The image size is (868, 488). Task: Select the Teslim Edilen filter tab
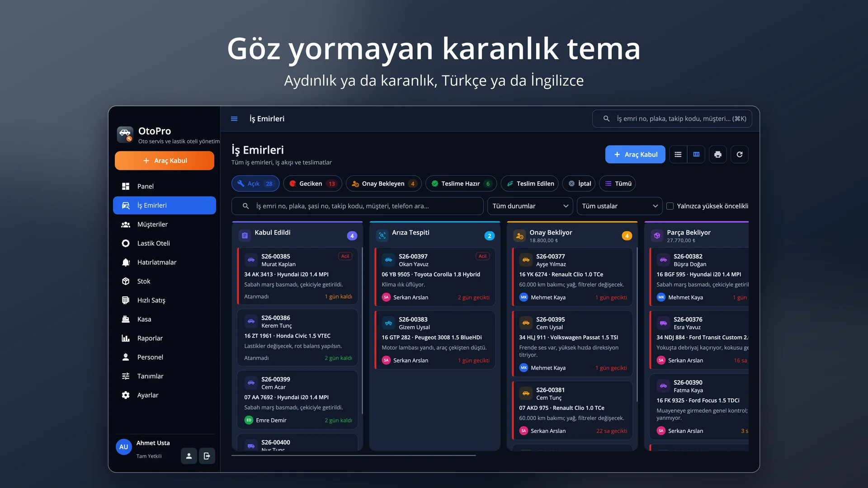(x=530, y=183)
